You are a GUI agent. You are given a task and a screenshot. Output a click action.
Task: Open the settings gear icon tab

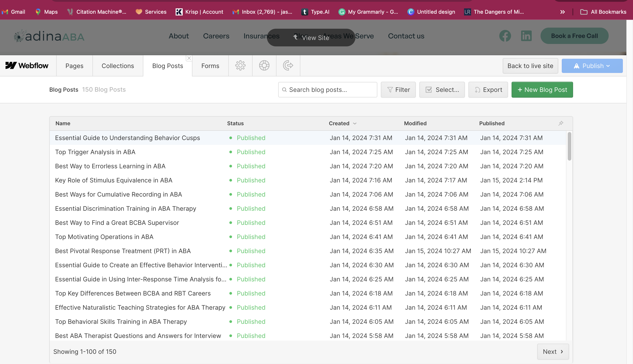pyautogui.click(x=240, y=66)
